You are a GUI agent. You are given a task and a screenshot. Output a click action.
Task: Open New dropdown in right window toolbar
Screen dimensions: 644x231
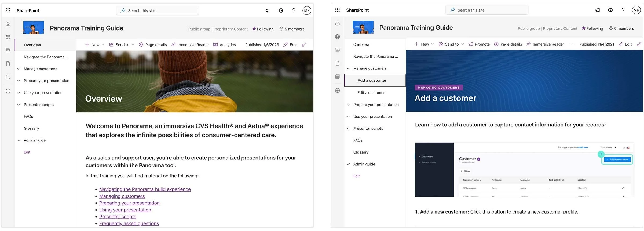424,44
